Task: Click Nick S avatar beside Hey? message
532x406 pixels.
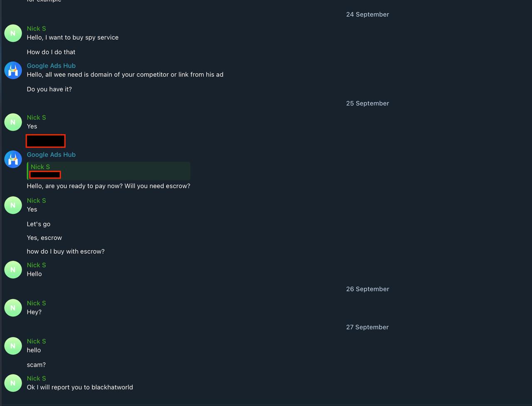Action: click(13, 308)
